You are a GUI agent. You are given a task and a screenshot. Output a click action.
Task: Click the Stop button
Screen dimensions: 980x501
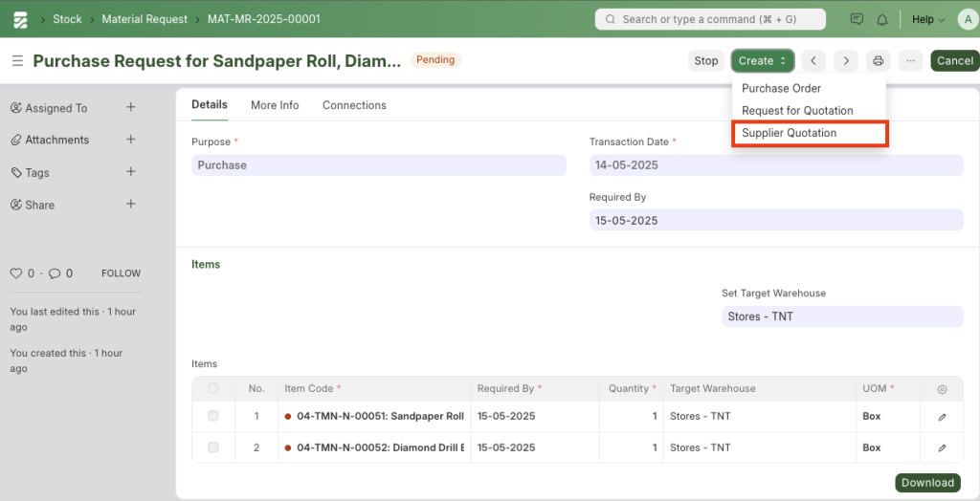pos(706,60)
